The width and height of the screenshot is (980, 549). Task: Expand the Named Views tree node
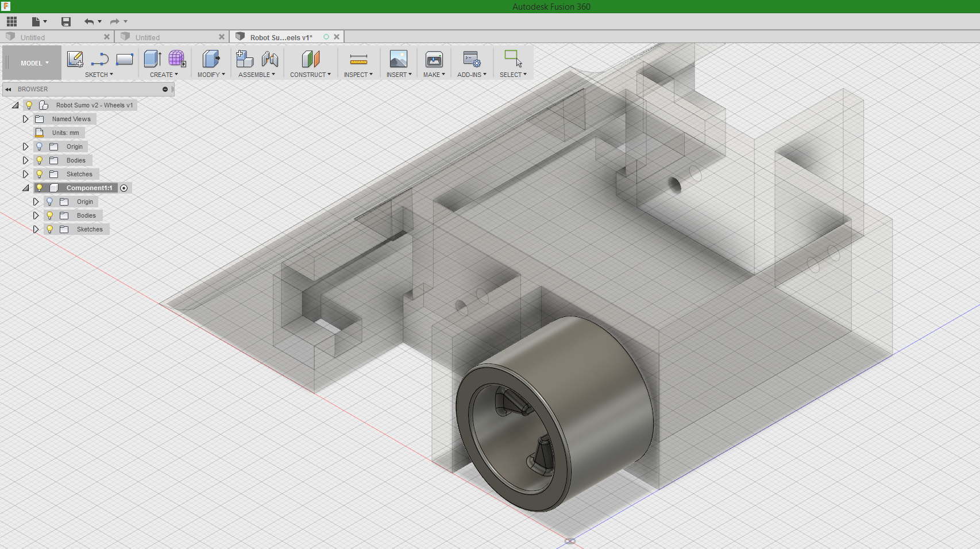26,119
